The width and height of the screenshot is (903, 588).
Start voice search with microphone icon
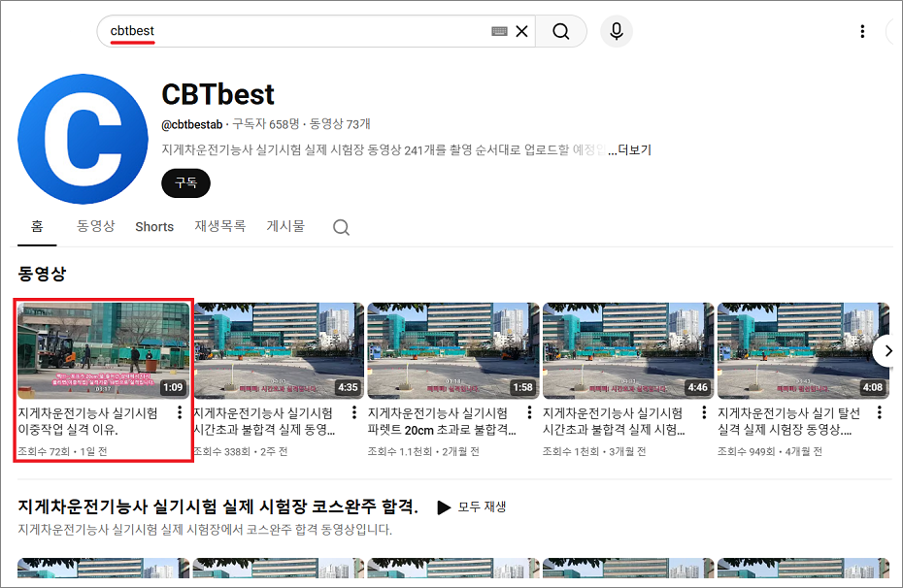(617, 31)
